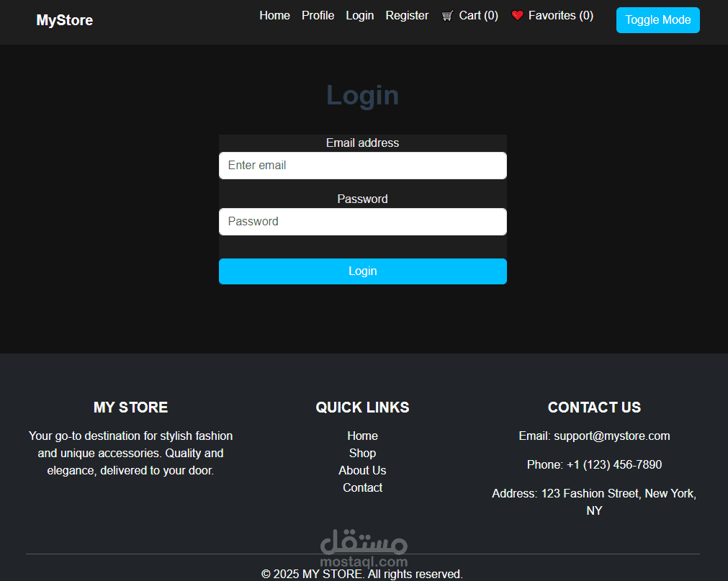The image size is (728, 581).
Task: Open the Login link in navbar
Action: pos(359,15)
